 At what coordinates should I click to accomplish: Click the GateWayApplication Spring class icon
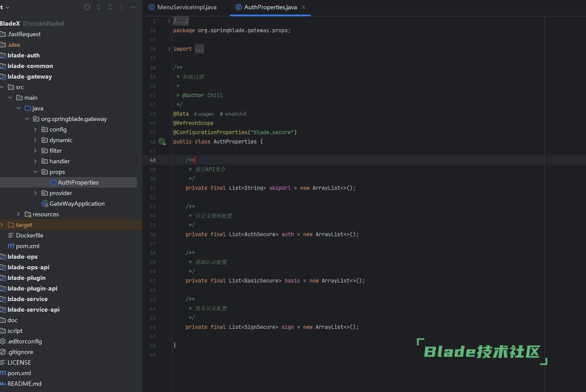point(45,204)
